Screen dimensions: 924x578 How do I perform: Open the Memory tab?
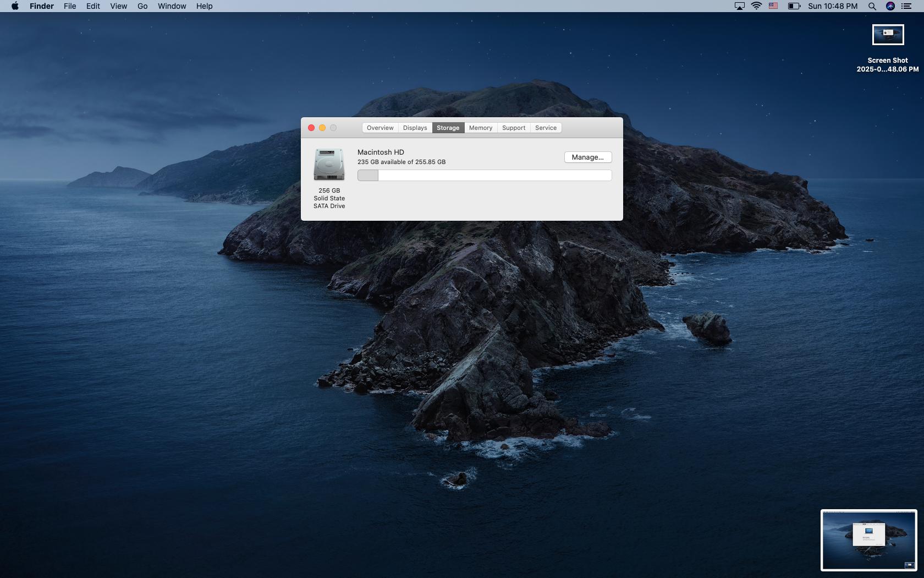480,128
